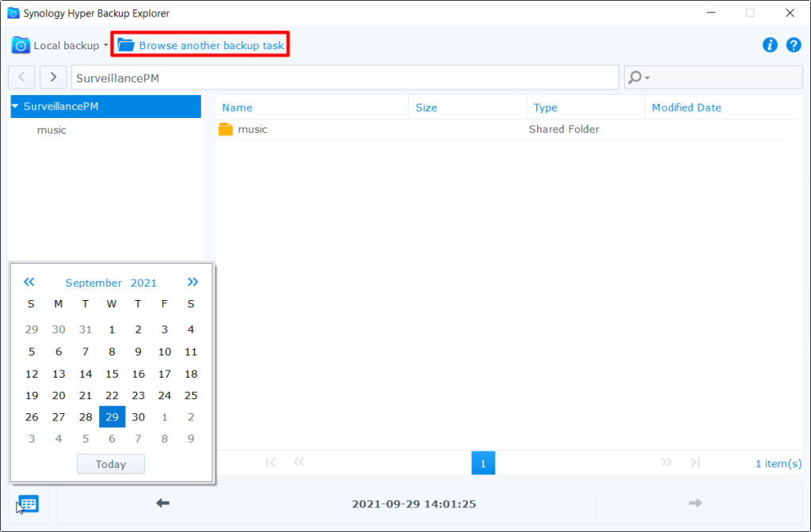Go forward with the right chevron button
The width and height of the screenshot is (811, 532).
pos(53,78)
